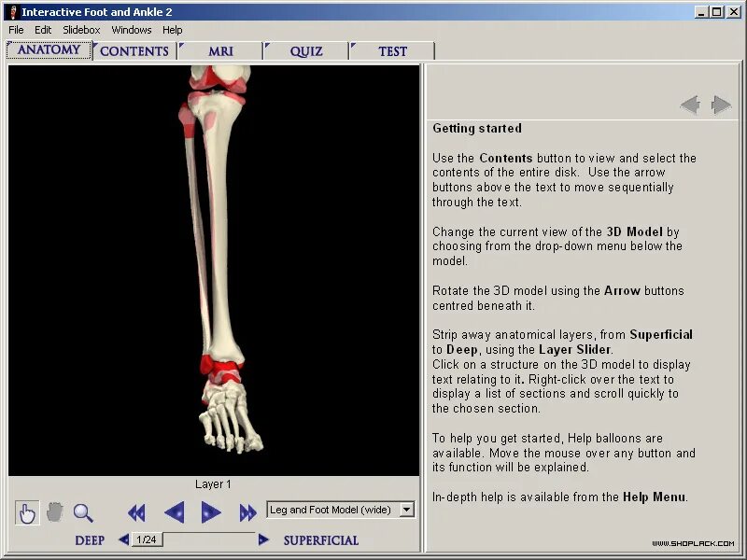
Task: Switch to the TEST tab
Action: pyautogui.click(x=392, y=50)
